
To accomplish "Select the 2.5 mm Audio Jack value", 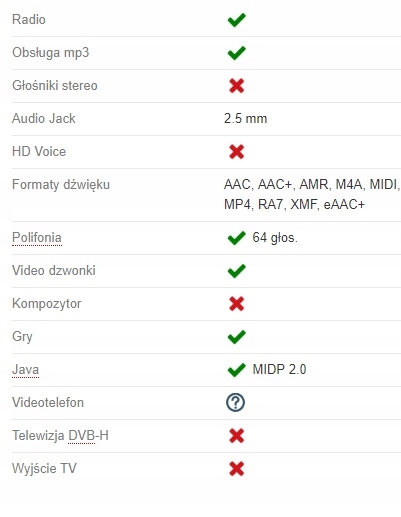I will 246,119.
